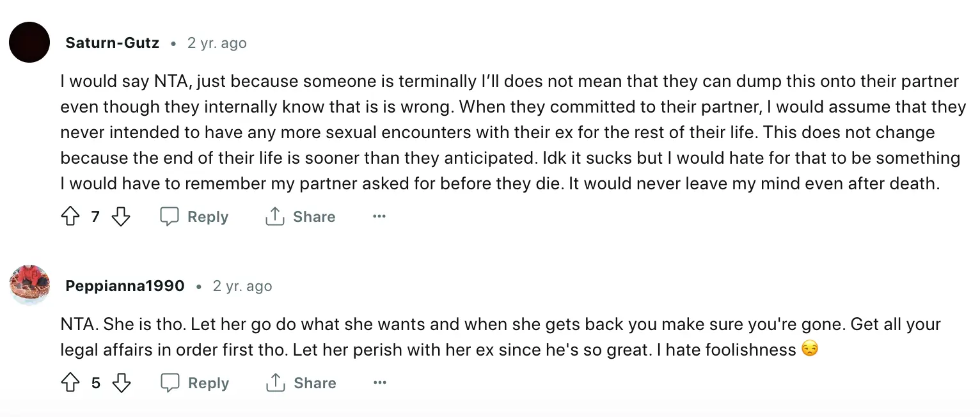Viewport: 980px width, 417px height.
Task: Upvote the Peppianna1990 comment
Action: (x=70, y=383)
